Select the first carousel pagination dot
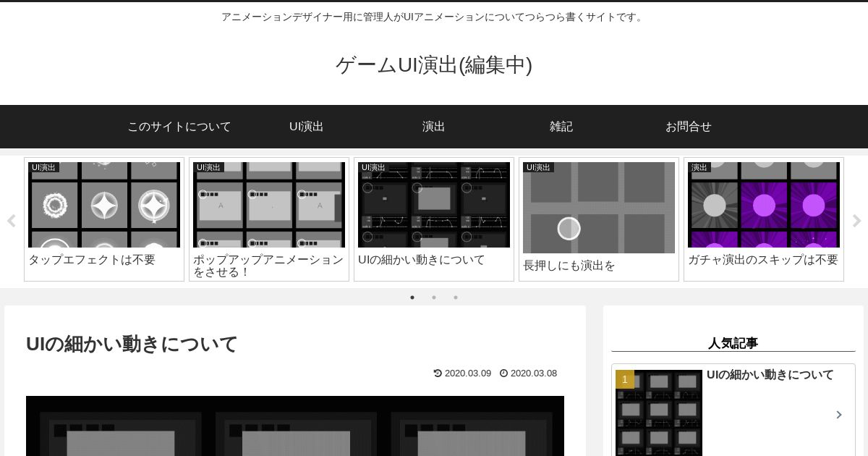Viewport: 868px width, 456px height. pos(412,297)
